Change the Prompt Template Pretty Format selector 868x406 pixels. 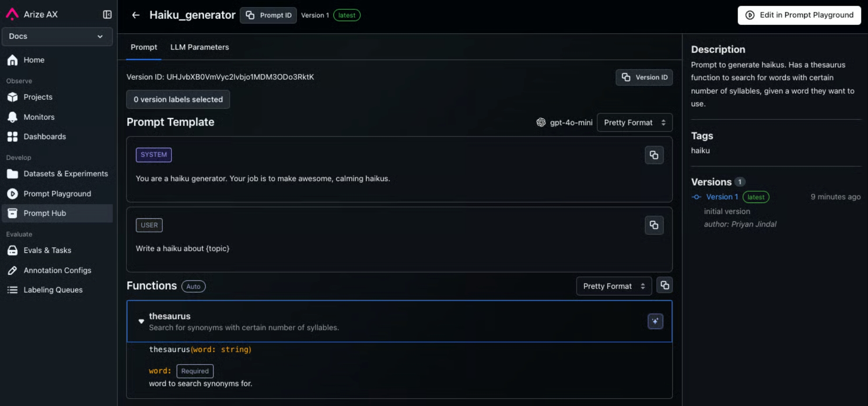click(x=634, y=122)
